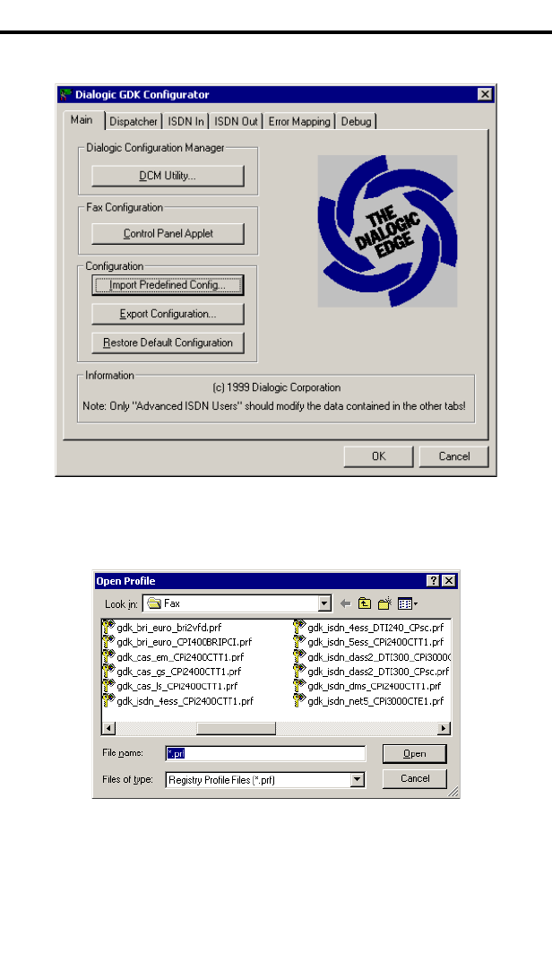
Task: Close the Dialogic GDK Configurator window
Action: (x=485, y=94)
